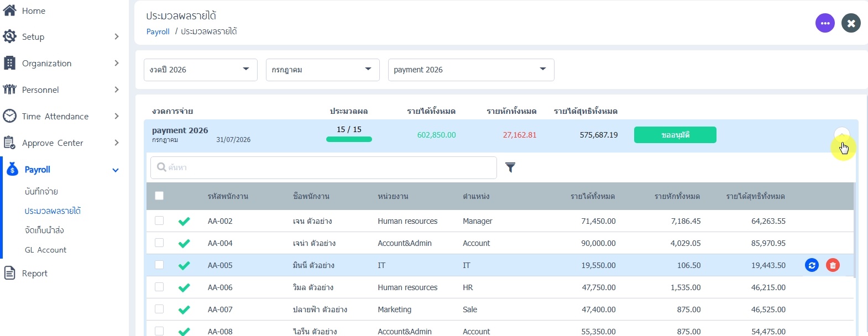This screenshot has width=868, height=336.
Task: Sort by ตำแหน่ง column header
Action: tap(476, 196)
